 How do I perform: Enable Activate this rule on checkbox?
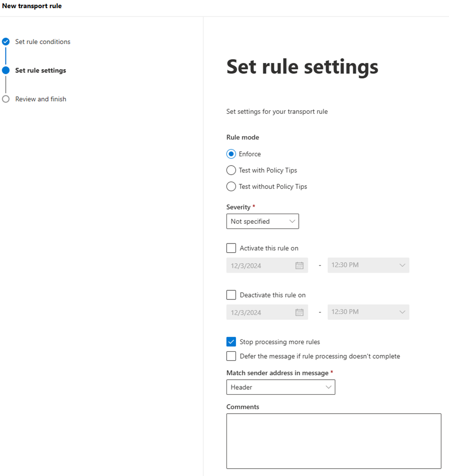(231, 248)
